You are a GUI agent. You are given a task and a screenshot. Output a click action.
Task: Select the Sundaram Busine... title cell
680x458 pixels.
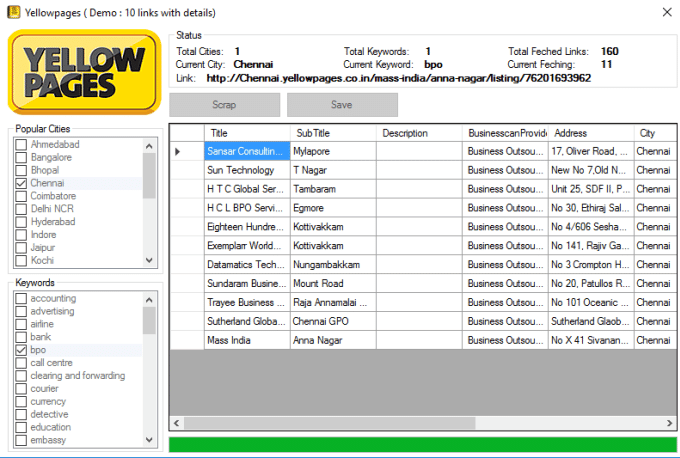click(x=247, y=284)
